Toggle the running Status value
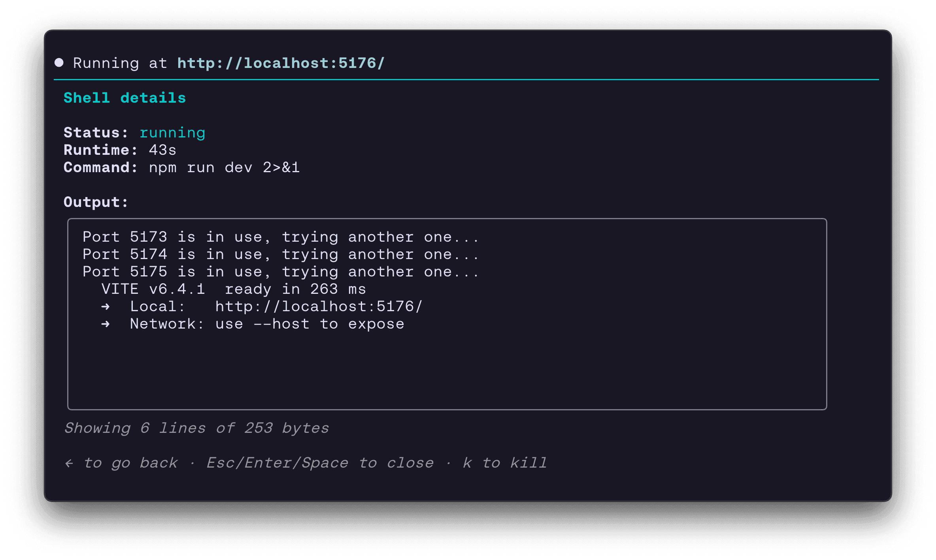This screenshot has height=560, width=936. pos(173,132)
